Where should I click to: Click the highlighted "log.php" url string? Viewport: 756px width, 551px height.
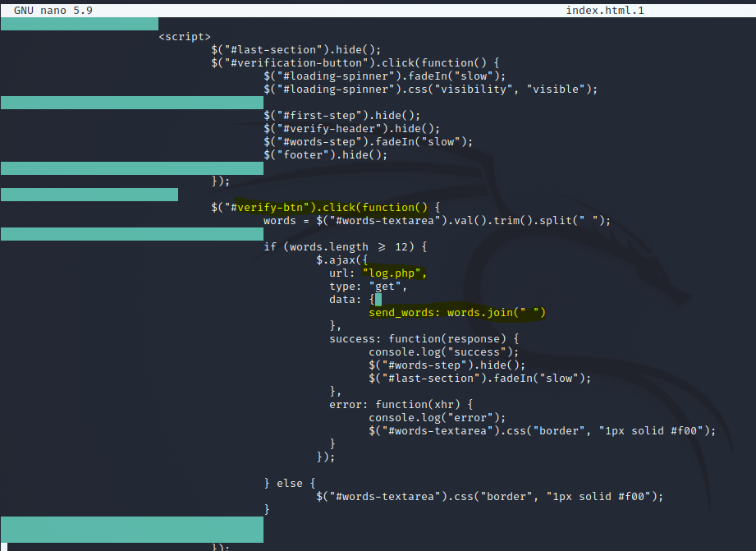(395, 273)
